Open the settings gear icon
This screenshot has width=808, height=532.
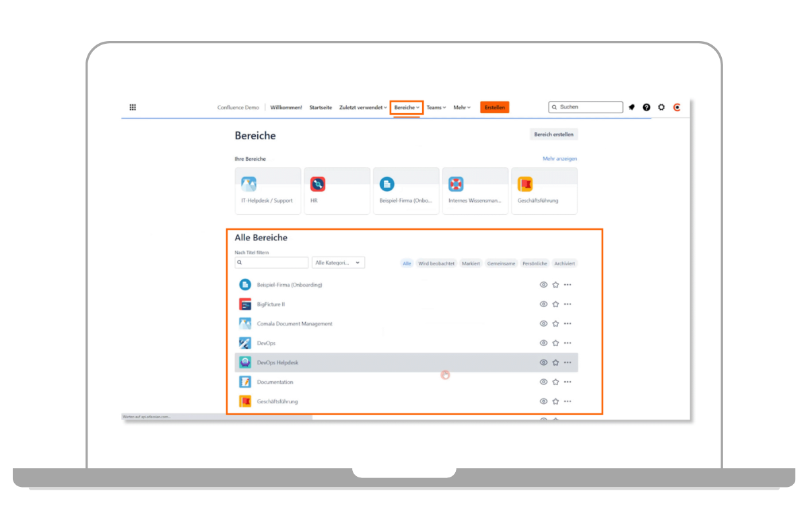point(661,107)
